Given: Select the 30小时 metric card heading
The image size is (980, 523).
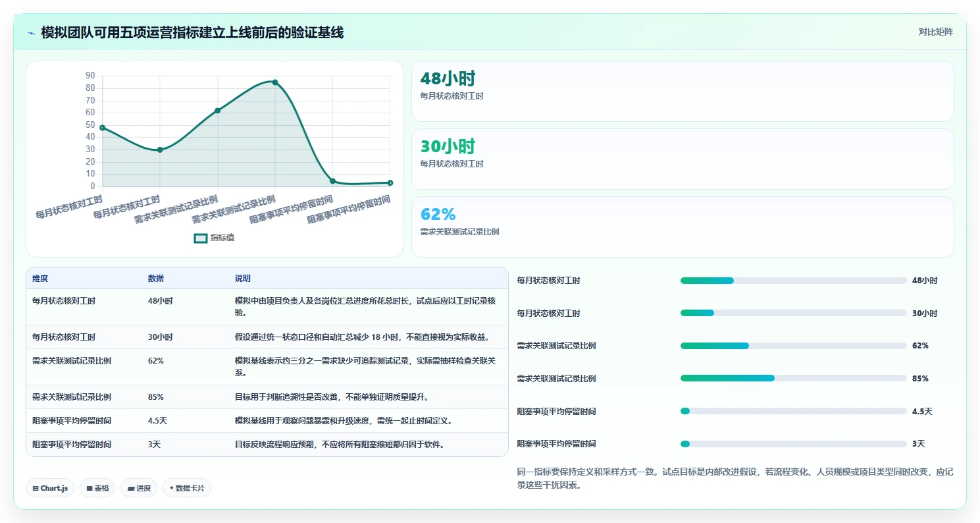Looking at the screenshot, I should click(448, 146).
